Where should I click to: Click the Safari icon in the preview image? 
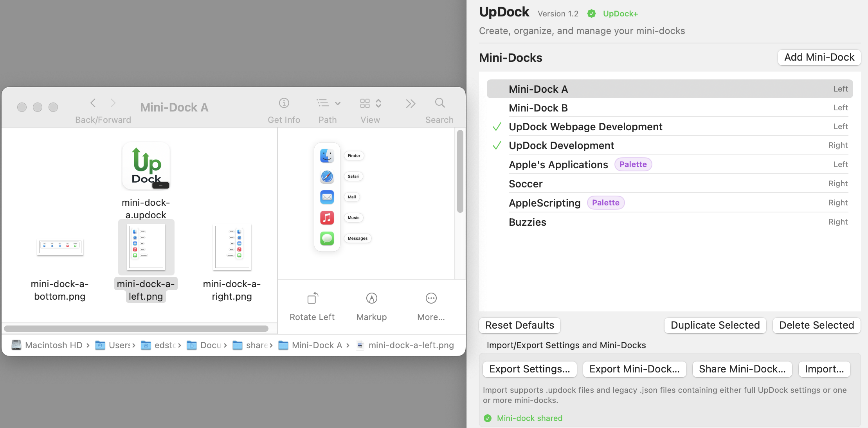coord(327,176)
